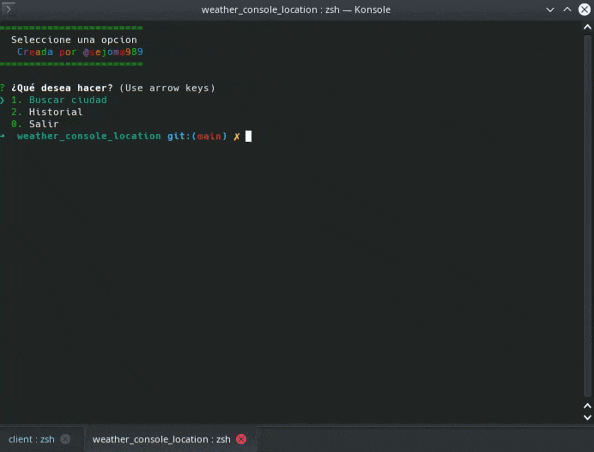The height and width of the screenshot is (452, 594).
Task: Click the scrollbar up arrow near the bottom
Action: click(x=587, y=406)
